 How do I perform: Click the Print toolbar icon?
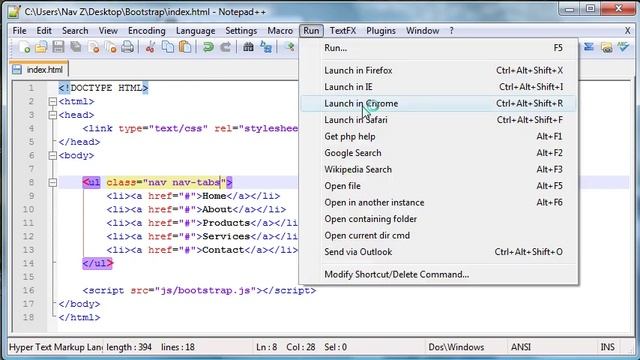pos(127,47)
